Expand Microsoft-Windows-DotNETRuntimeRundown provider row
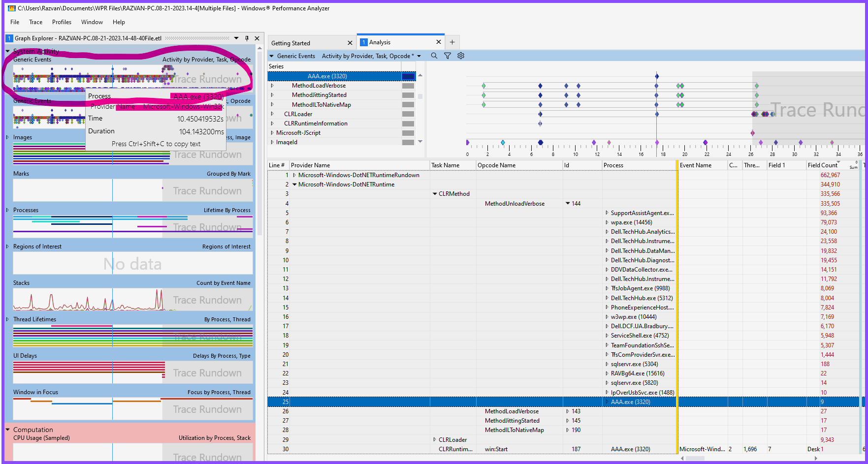This screenshot has height=464, width=868. [294, 175]
